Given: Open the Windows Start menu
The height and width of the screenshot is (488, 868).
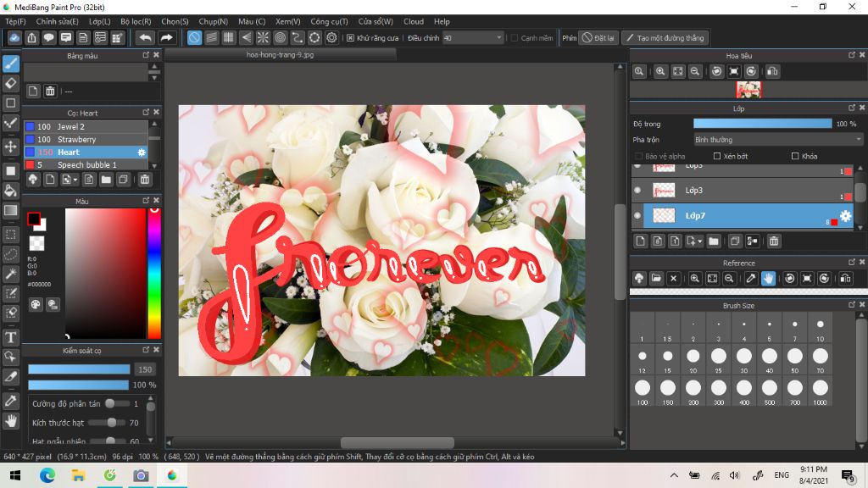Looking at the screenshot, I should click(x=15, y=475).
